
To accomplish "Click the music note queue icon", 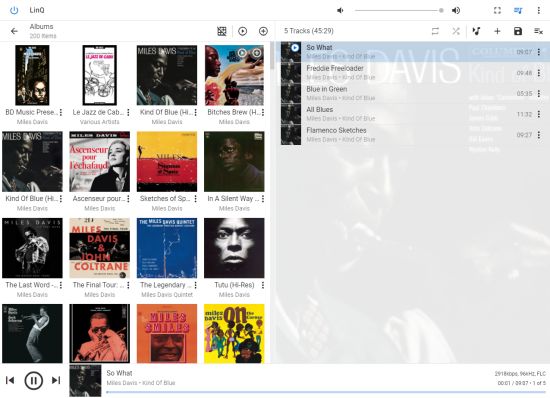I will pos(476,31).
